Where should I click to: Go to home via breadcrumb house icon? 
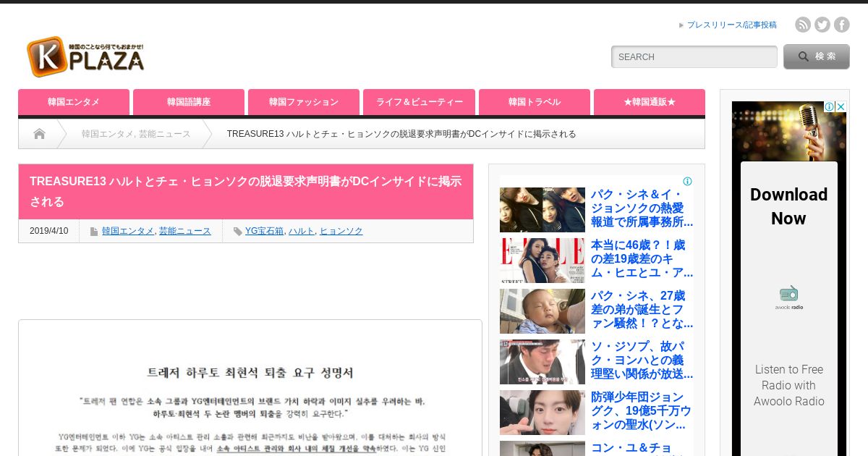point(39,134)
